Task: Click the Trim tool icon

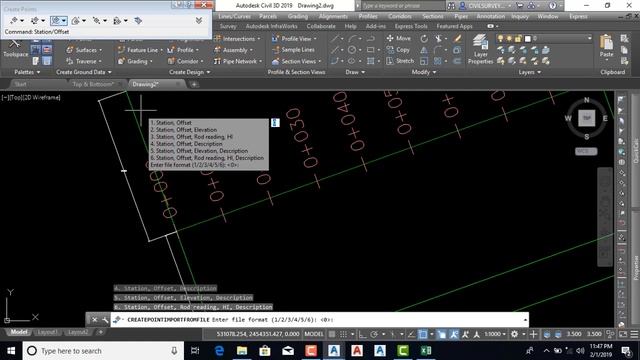Action: [x=438, y=38]
